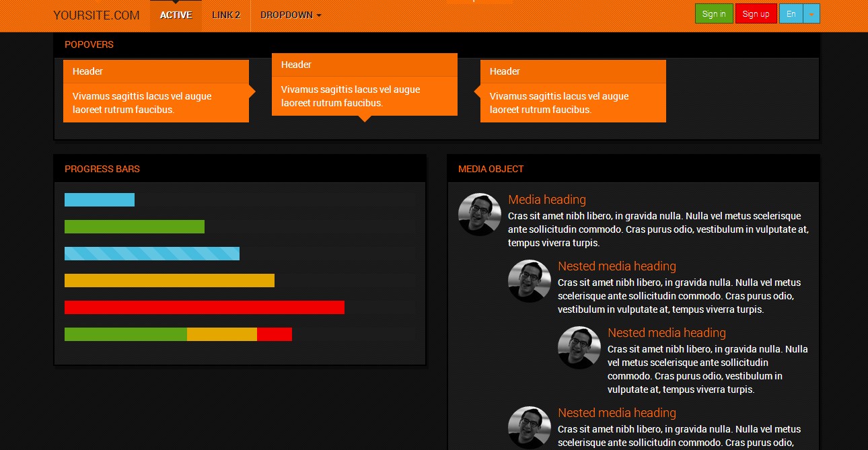Click the PROGRESS BARS panel title
Image resolution: width=868 pixels, height=450 pixels.
pos(102,169)
